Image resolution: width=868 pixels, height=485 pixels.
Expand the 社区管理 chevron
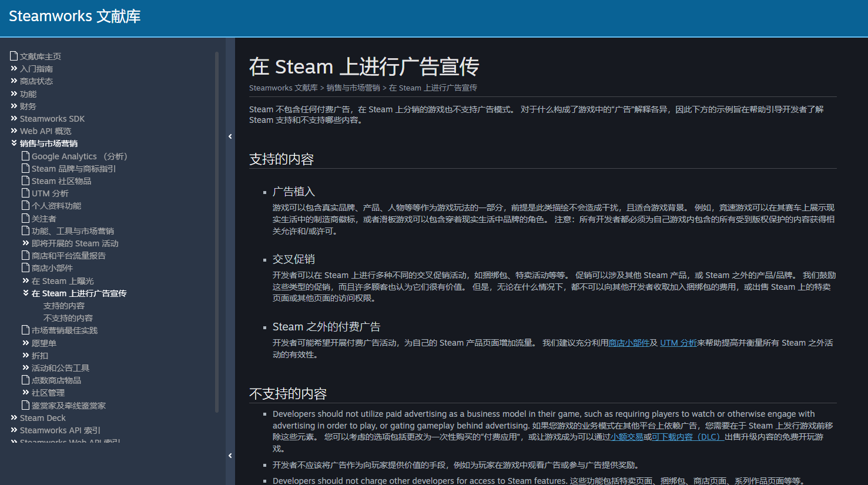pos(26,392)
